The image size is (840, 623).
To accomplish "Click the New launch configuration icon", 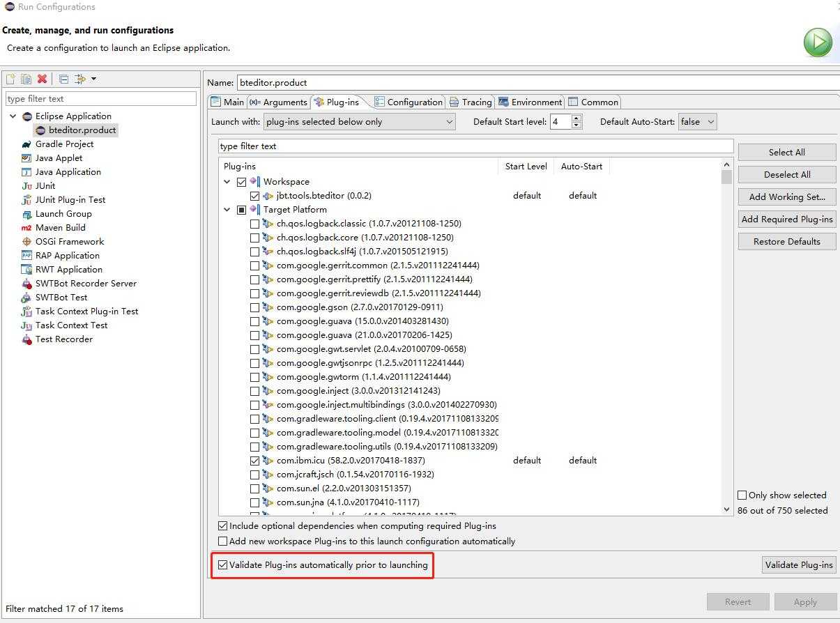I will pyautogui.click(x=10, y=79).
